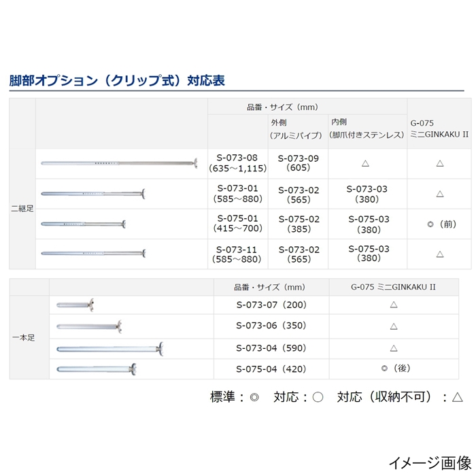
Task: Click the ◎（前） compatibility mark
Action: [x=440, y=224]
